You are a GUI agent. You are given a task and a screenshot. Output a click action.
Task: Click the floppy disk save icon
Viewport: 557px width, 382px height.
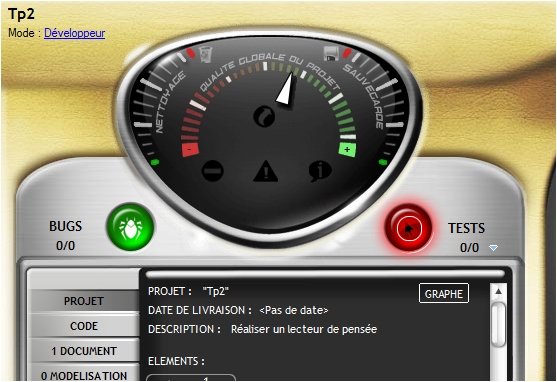point(331,54)
